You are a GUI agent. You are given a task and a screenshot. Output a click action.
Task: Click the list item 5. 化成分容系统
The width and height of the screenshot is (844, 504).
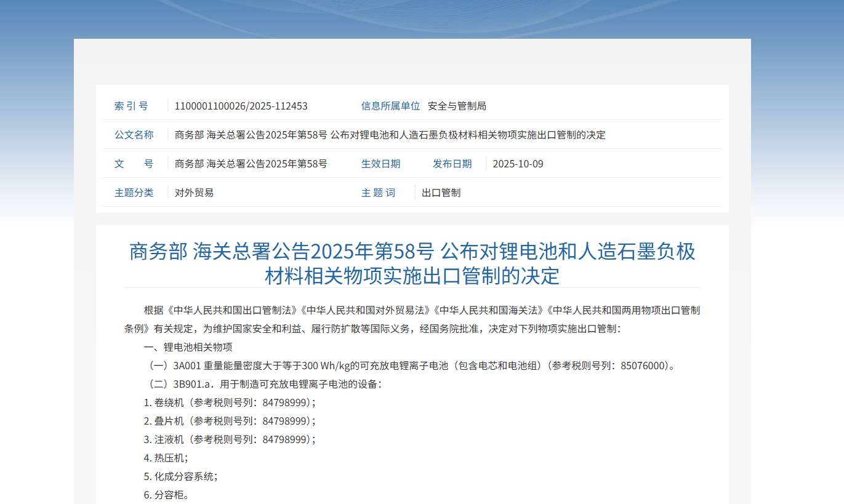(x=180, y=476)
